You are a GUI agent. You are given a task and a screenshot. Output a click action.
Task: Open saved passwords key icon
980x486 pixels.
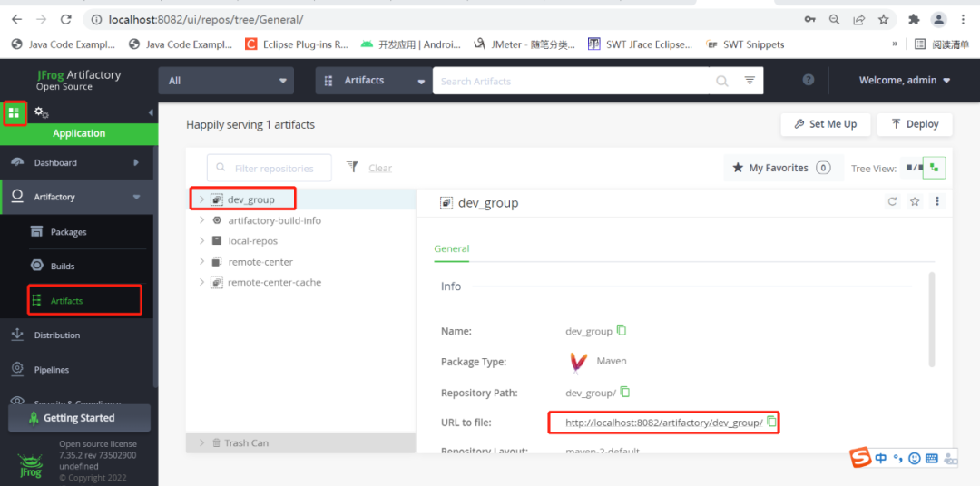809,19
